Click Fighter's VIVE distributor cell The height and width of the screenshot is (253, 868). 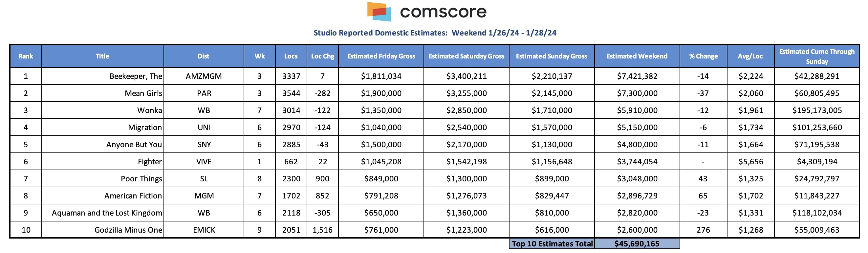(x=204, y=162)
